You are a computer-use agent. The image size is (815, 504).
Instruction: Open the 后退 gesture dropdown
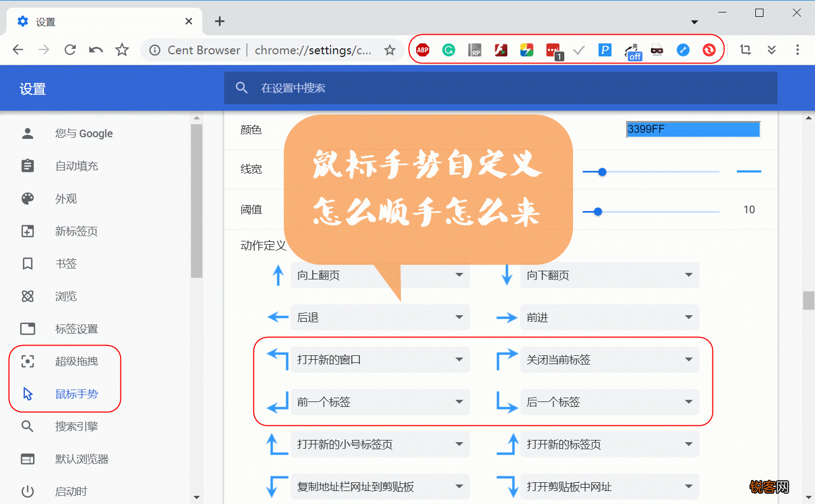[380, 317]
